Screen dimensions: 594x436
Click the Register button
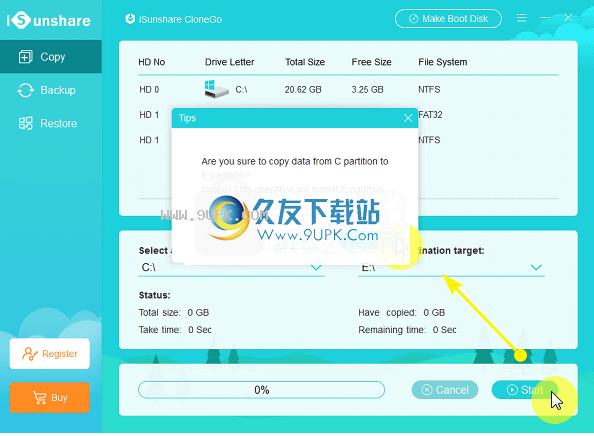coord(50,354)
